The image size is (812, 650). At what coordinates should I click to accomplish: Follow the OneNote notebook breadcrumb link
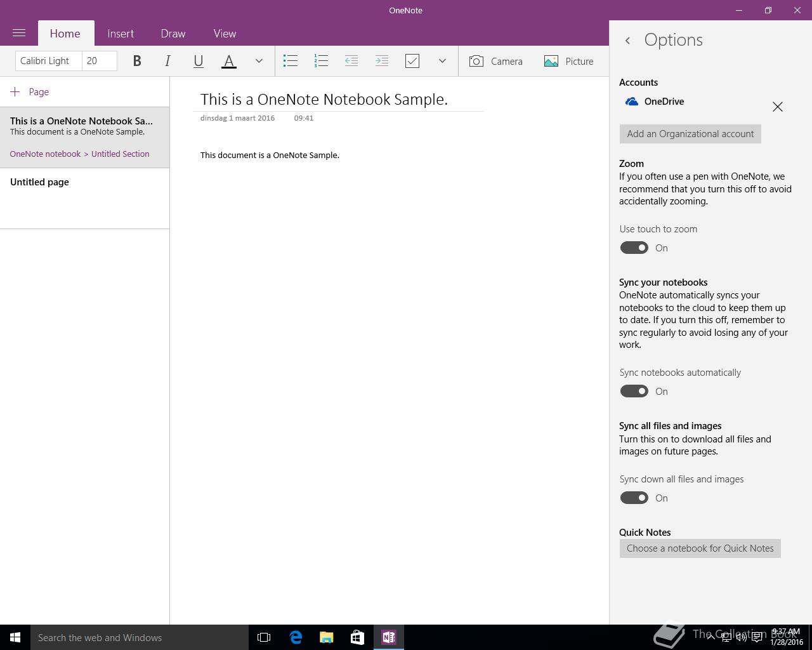(x=45, y=154)
